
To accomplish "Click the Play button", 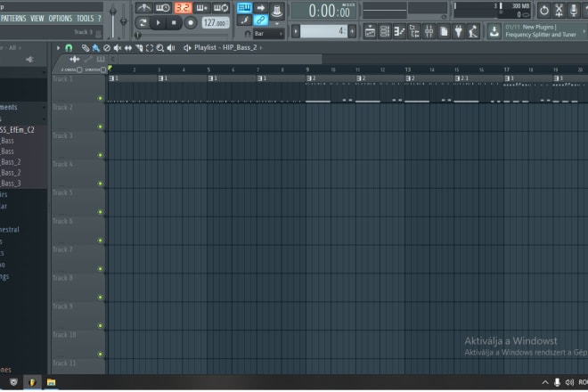I will tap(158, 23).
